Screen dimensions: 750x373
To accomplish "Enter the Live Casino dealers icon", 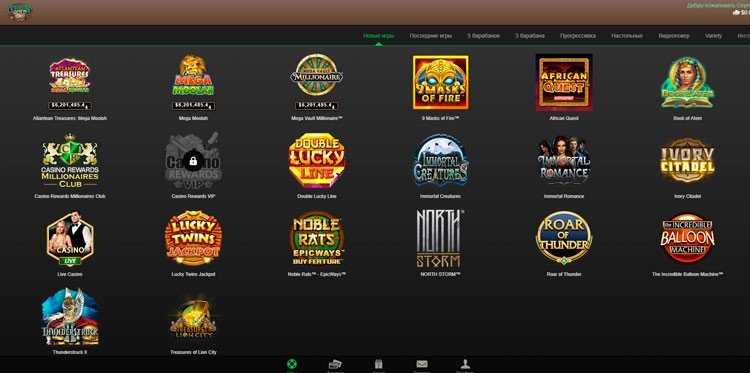I will (x=70, y=239).
